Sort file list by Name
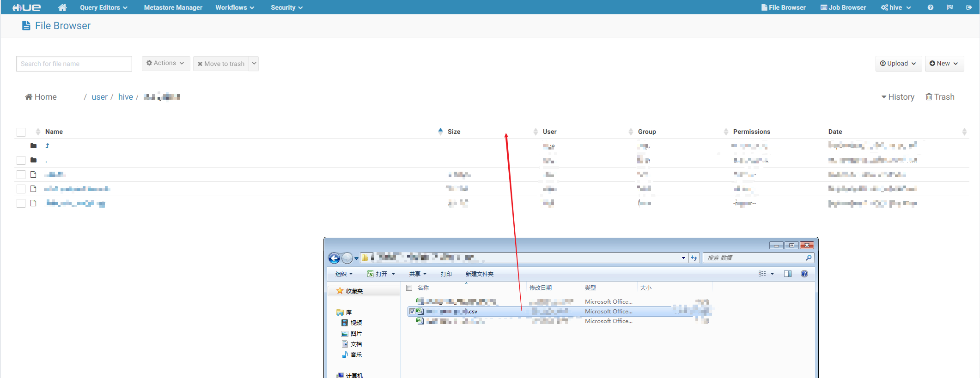This screenshot has width=980, height=378. point(54,132)
